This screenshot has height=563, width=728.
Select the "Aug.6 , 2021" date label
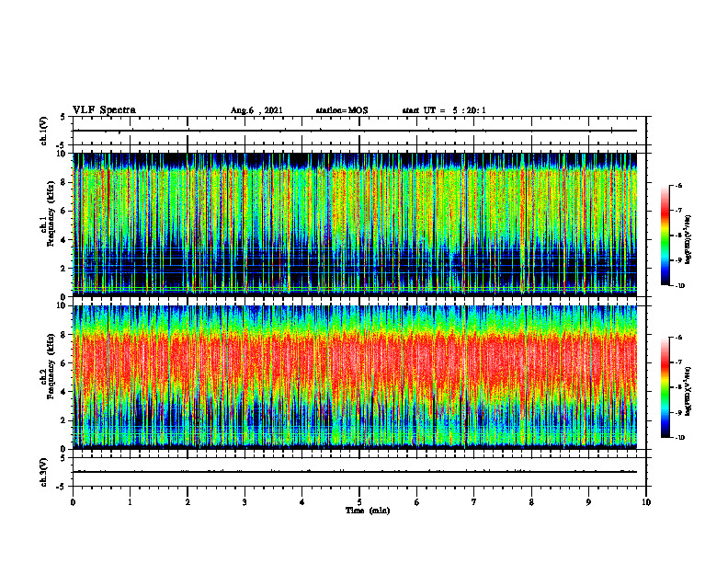tap(256, 110)
